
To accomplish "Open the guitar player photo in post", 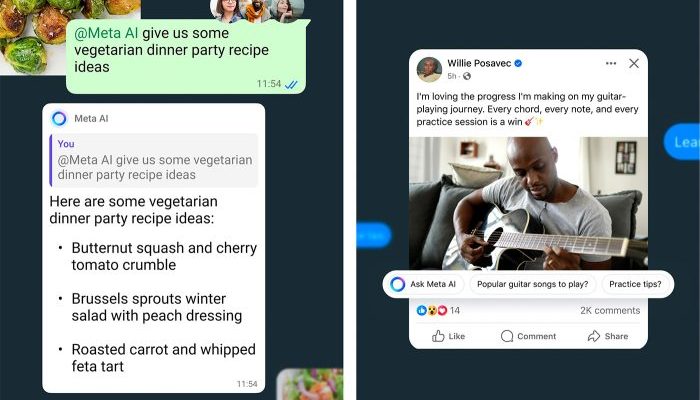I will point(528,203).
